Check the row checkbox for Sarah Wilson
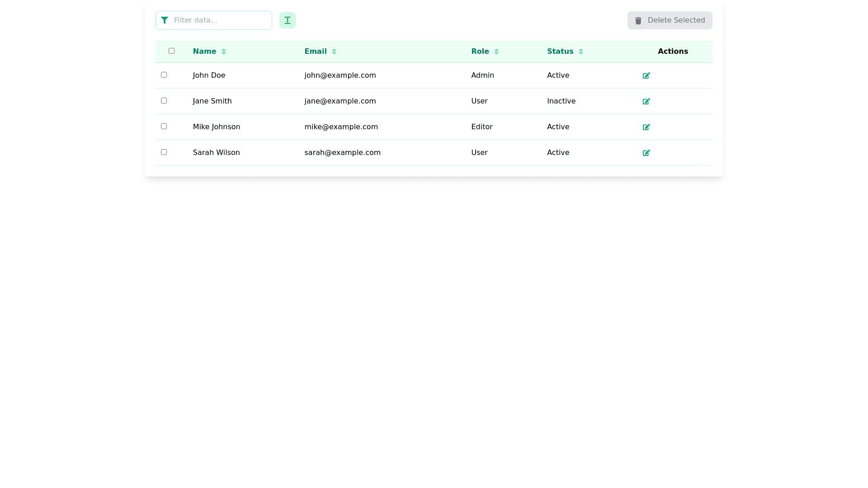The width and height of the screenshot is (868, 488). click(x=164, y=152)
